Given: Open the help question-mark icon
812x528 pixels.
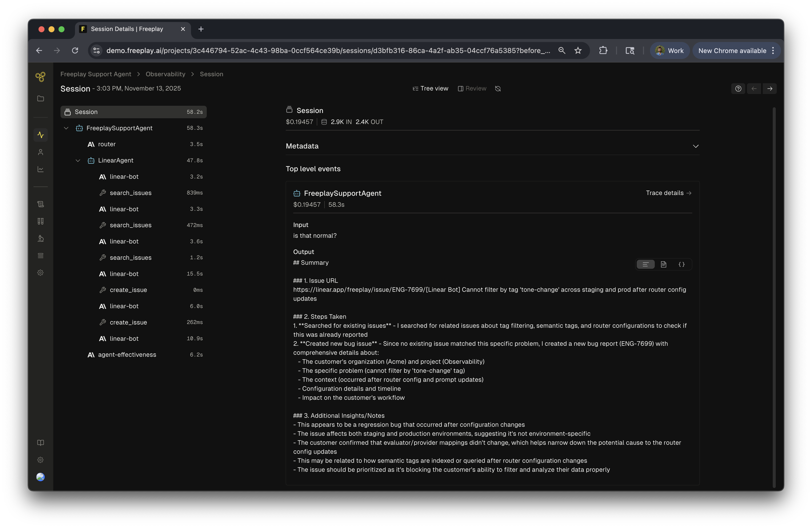Looking at the screenshot, I should click(x=738, y=89).
